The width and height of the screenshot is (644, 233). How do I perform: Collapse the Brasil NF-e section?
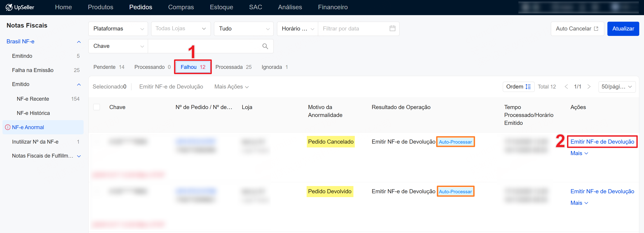pyautogui.click(x=79, y=42)
